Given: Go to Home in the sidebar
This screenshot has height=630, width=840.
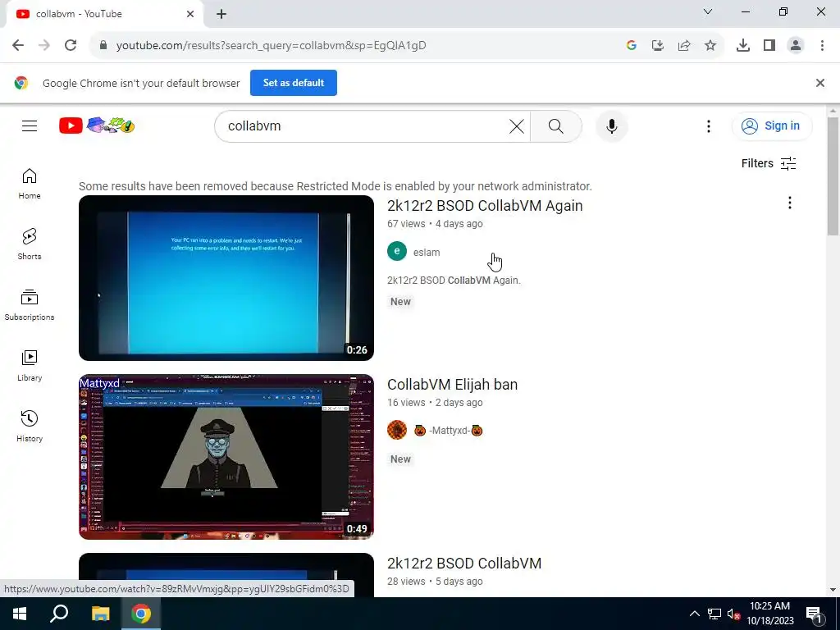Looking at the screenshot, I should pos(30,185).
